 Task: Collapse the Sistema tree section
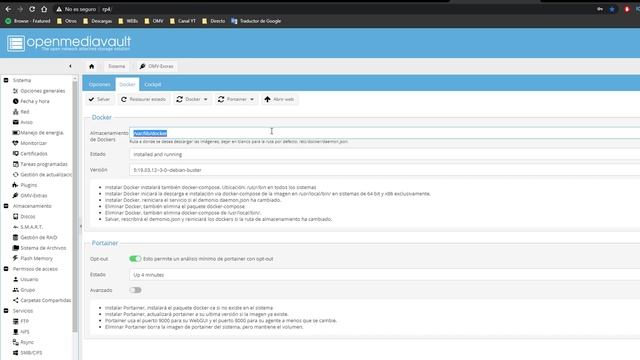pos(6,80)
